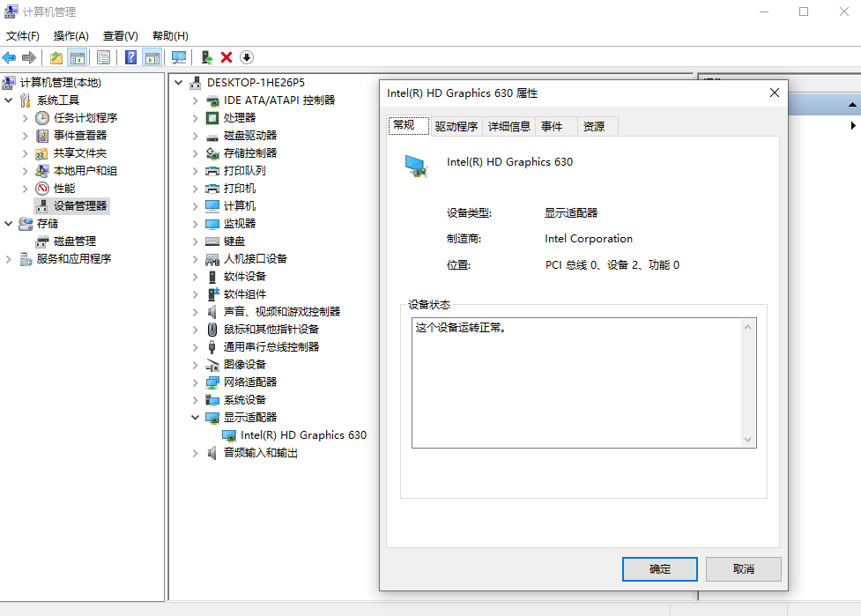Click the red X uninstall device icon
861x616 pixels.
coord(226,57)
